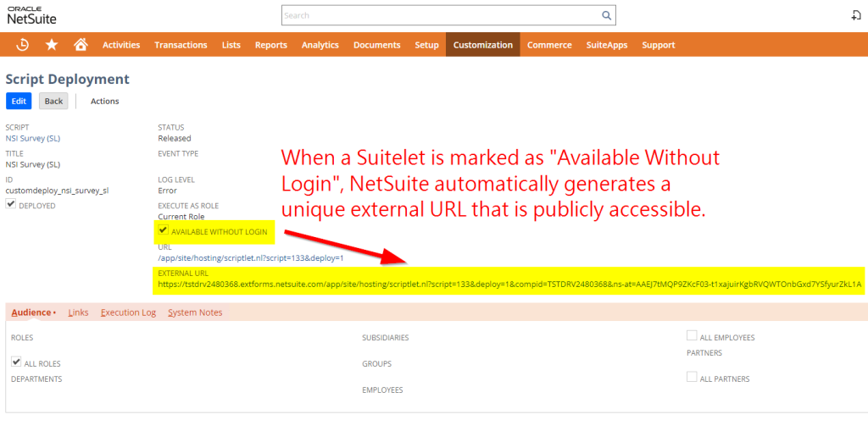Open the Customization menu

482,45
